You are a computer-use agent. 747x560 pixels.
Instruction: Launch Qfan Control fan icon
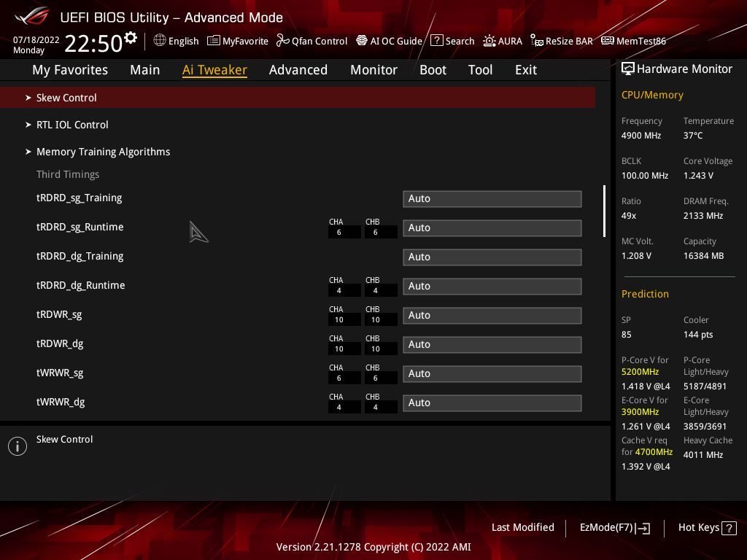[x=282, y=41]
